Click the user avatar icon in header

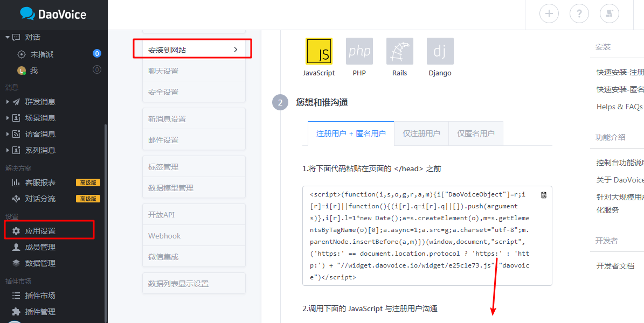point(610,14)
